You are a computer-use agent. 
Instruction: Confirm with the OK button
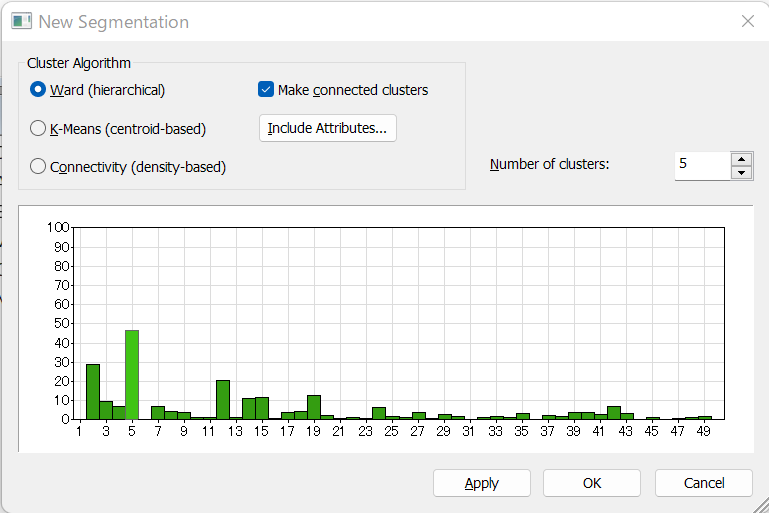click(x=592, y=483)
